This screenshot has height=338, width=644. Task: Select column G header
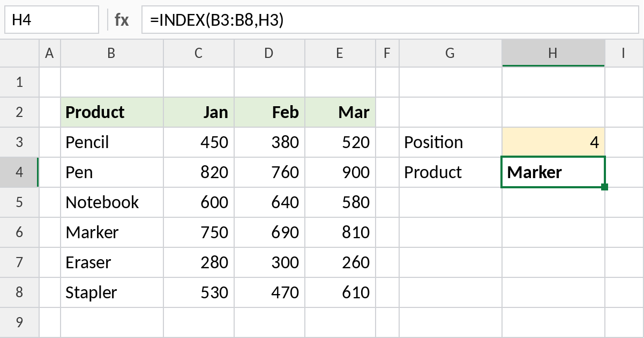(451, 53)
